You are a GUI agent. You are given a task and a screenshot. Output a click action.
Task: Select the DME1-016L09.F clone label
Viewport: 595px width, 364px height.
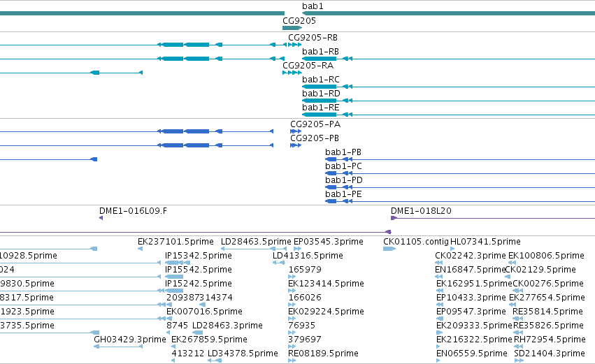(133, 211)
